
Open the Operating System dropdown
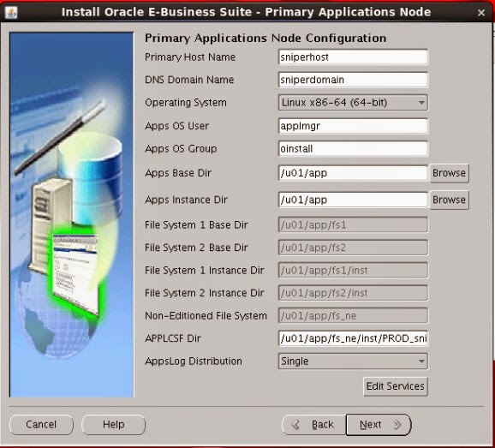(353, 103)
